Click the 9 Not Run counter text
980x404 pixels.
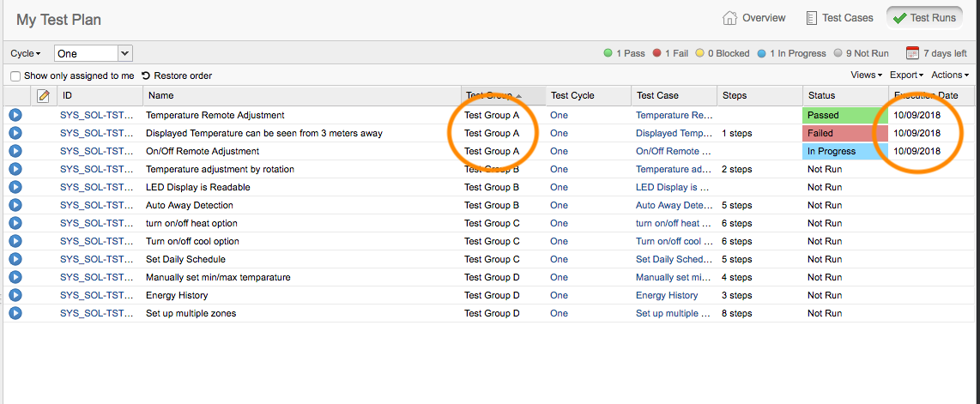(868, 53)
